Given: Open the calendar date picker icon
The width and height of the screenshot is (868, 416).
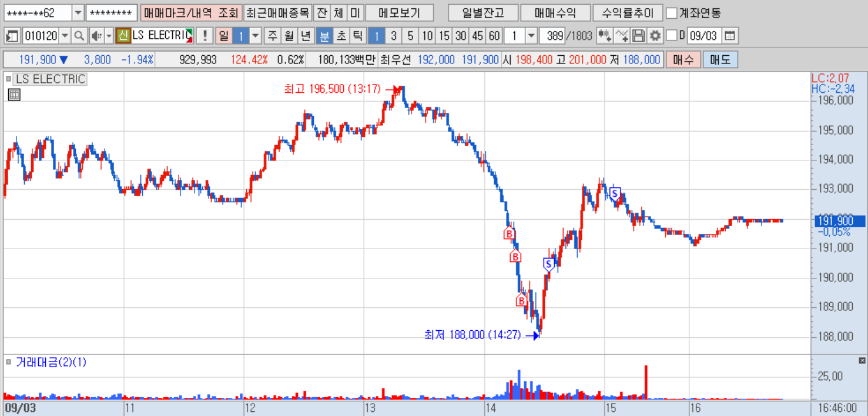Looking at the screenshot, I should pyautogui.click(x=729, y=36).
